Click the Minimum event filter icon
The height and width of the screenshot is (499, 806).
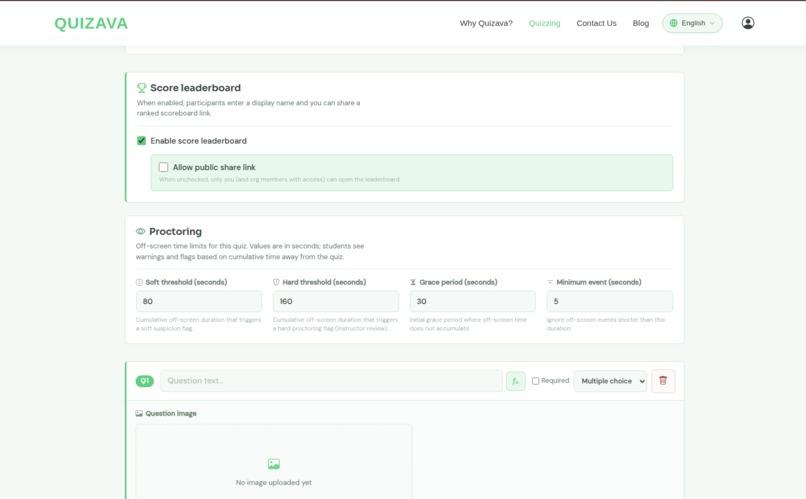point(550,282)
